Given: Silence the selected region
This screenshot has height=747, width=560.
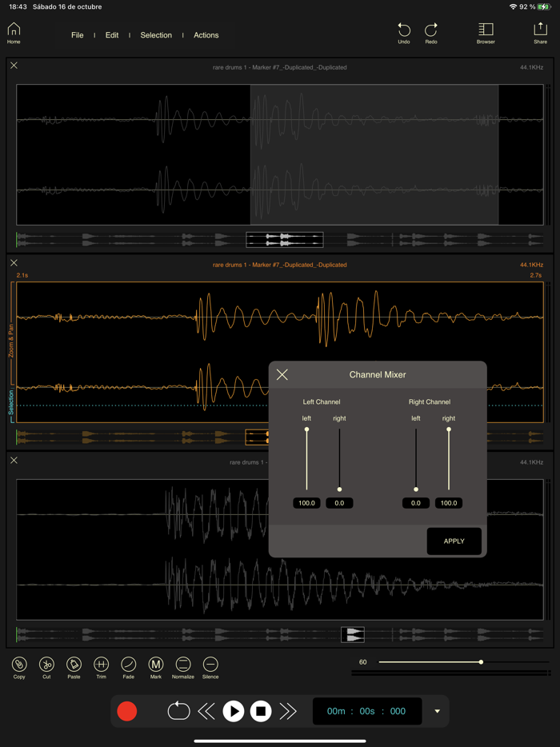Looking at the screenshot, I should (x=210, y=668).
